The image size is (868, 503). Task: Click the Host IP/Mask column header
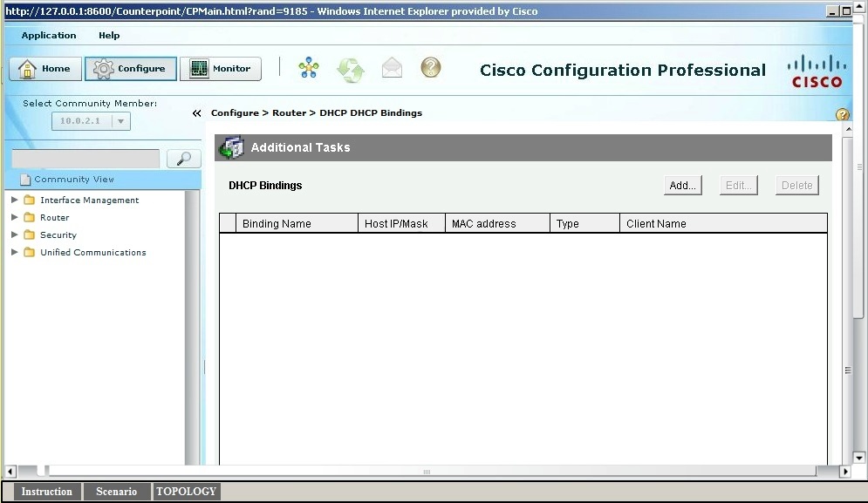pyautogui.click(x=402, y=223)
